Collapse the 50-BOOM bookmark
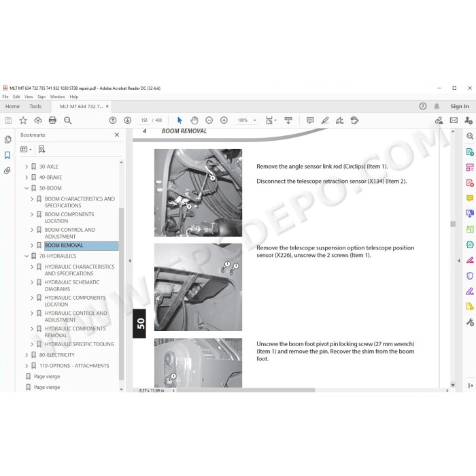This screenshot has width=476, height=476. (x=27, y=188)
